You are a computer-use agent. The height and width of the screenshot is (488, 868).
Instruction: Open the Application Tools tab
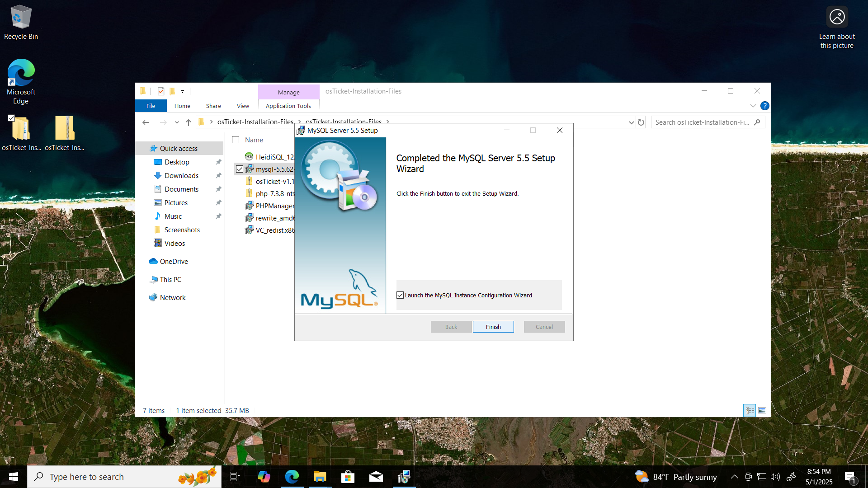288,106
